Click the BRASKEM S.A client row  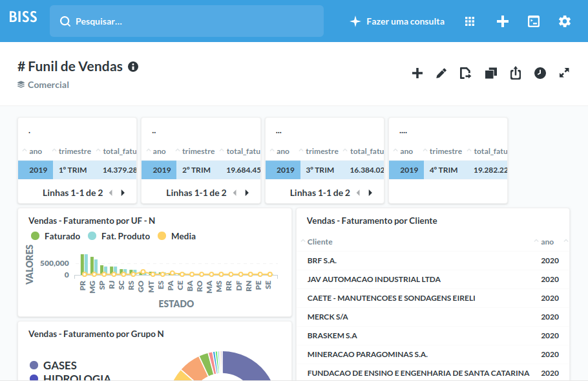coord(433,336)
